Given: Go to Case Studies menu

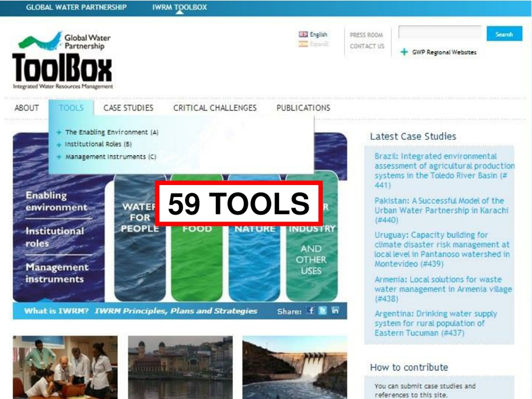Looking at the screenshot, I should tap(128, 108).
